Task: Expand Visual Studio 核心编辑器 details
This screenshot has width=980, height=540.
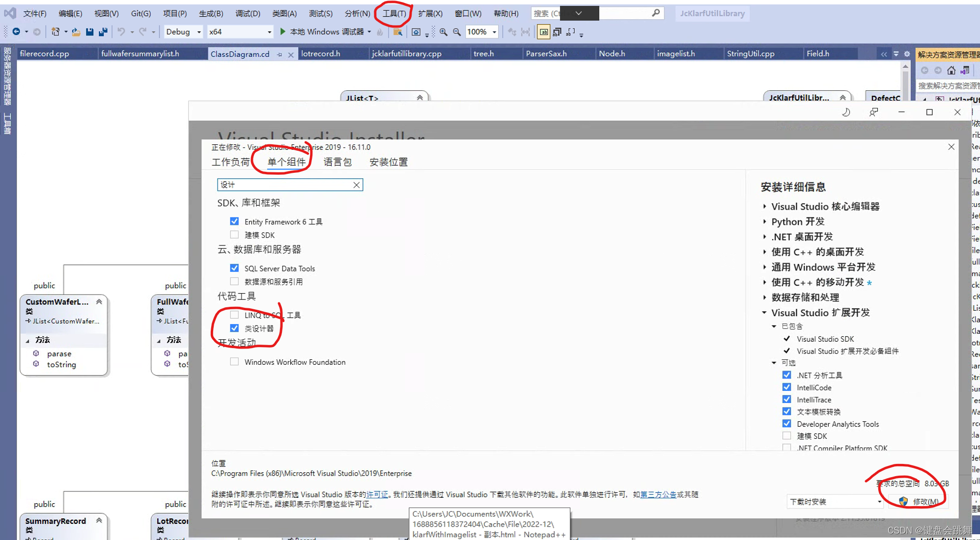Action: (764, 207)
